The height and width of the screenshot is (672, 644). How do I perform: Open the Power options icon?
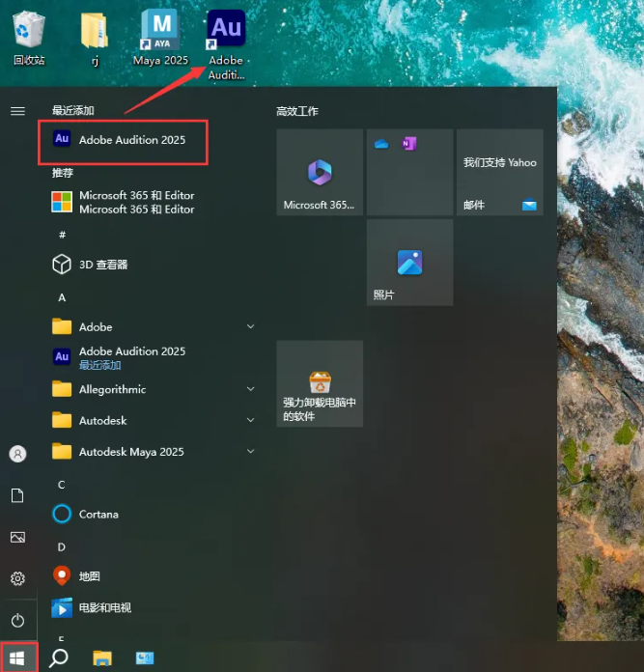coord(17,620)
